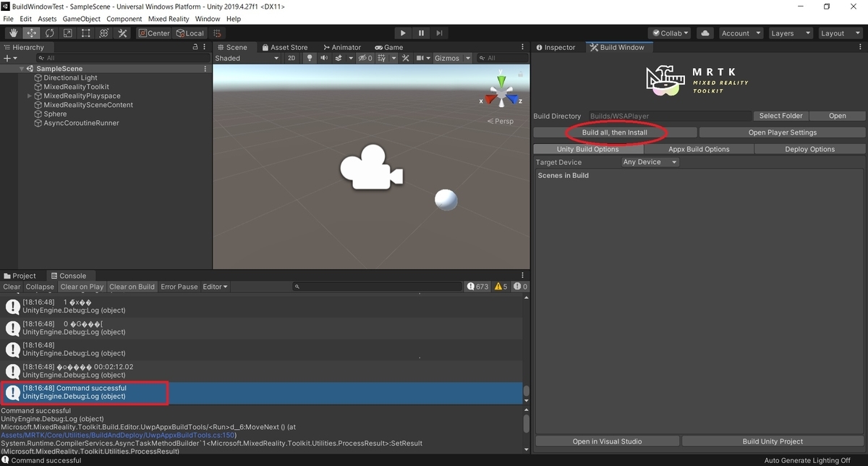The height and width of the screenshot is (466, 868).
Task: Show the Appx Build Options section
Action: click(x=699, y=149)
